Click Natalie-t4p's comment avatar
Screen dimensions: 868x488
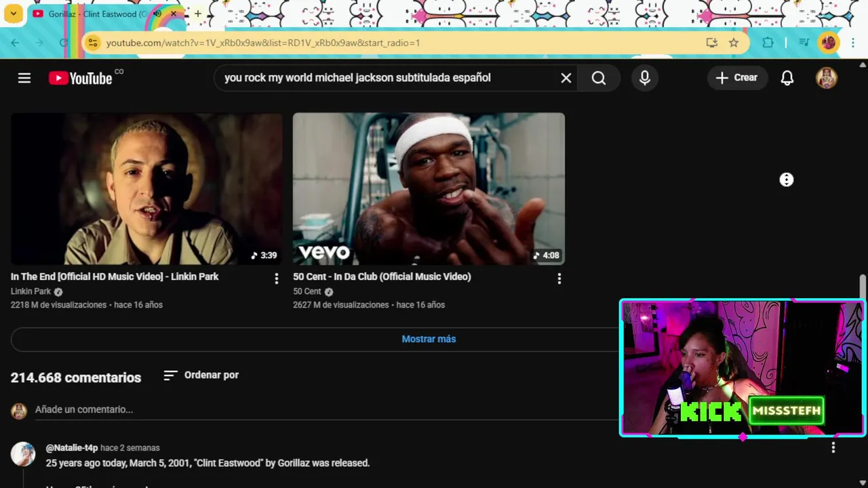tap(23, 454)
